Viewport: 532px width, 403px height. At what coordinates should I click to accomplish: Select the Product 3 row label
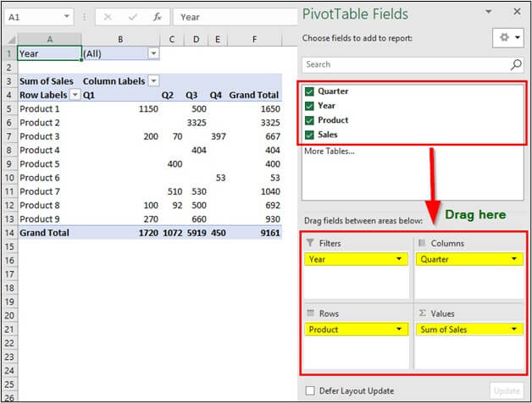click(39, 136)
